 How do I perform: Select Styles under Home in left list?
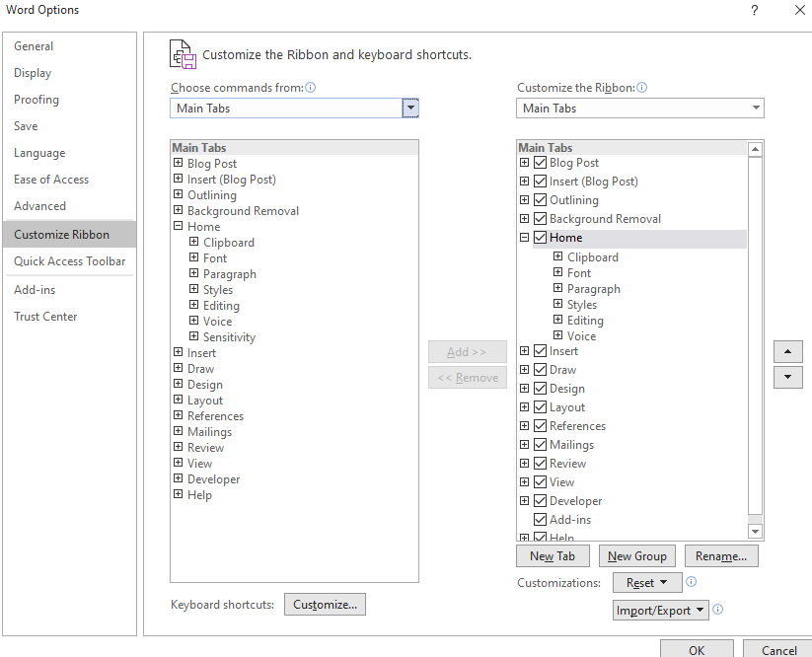[x=218, y=290]
